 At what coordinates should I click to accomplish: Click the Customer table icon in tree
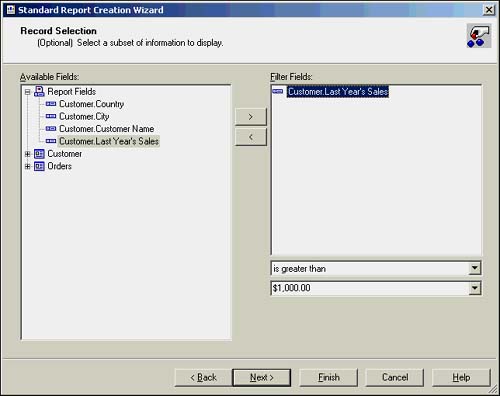point(39,154)
